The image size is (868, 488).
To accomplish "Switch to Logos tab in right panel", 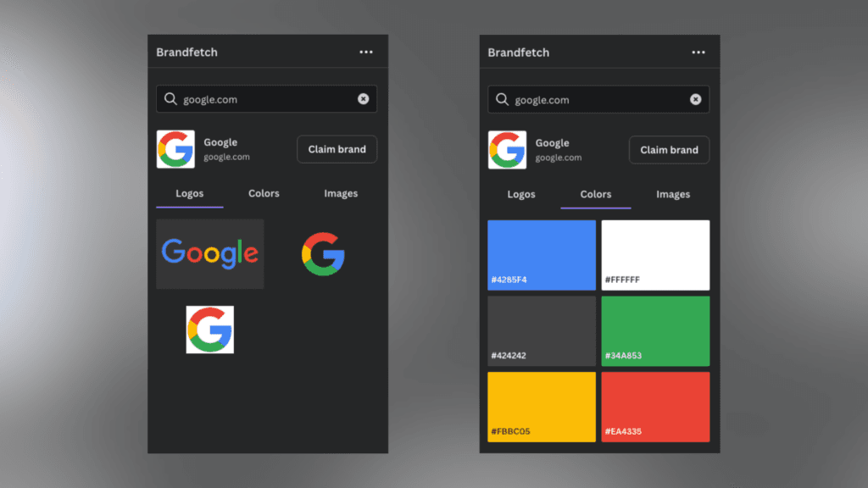I will click(x=521, y=194).
